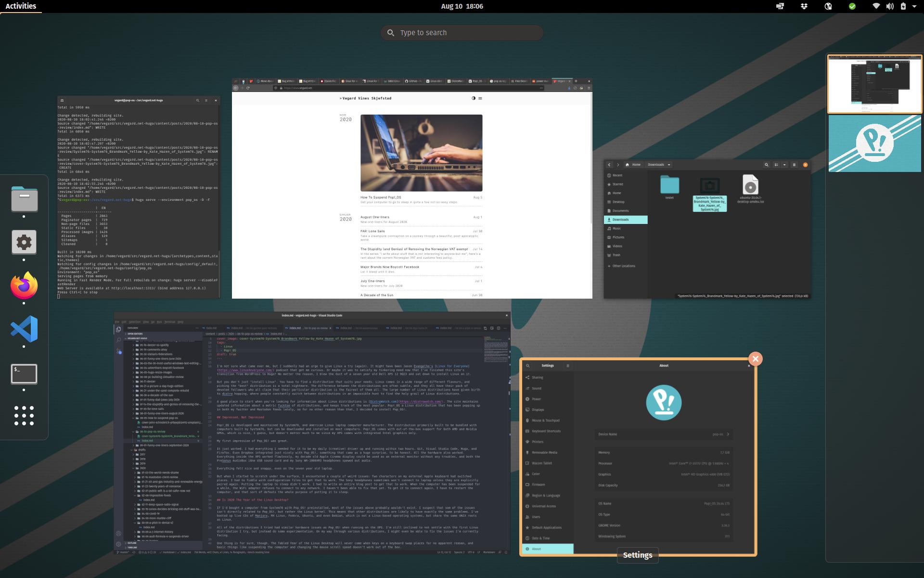The height and width of the screenshot is (578, 924).
Task: Go back in Files window
Action: (x=609, y=165)
